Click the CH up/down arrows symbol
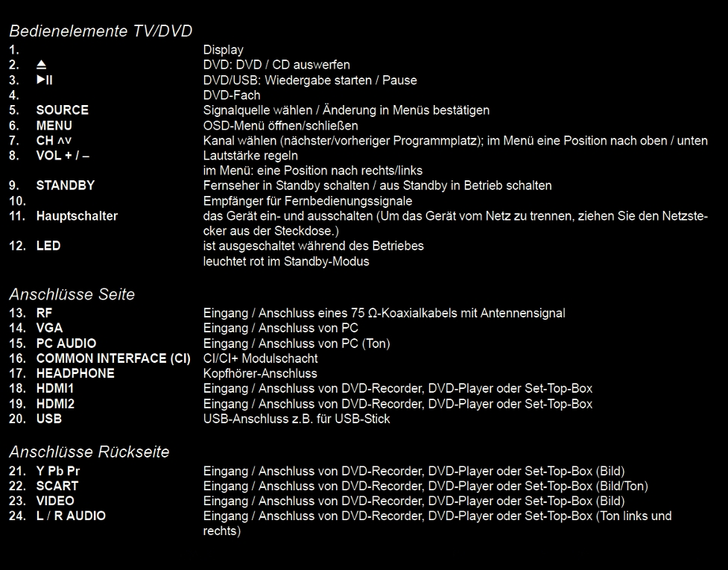Screen dimensions: 728x570 64,141
